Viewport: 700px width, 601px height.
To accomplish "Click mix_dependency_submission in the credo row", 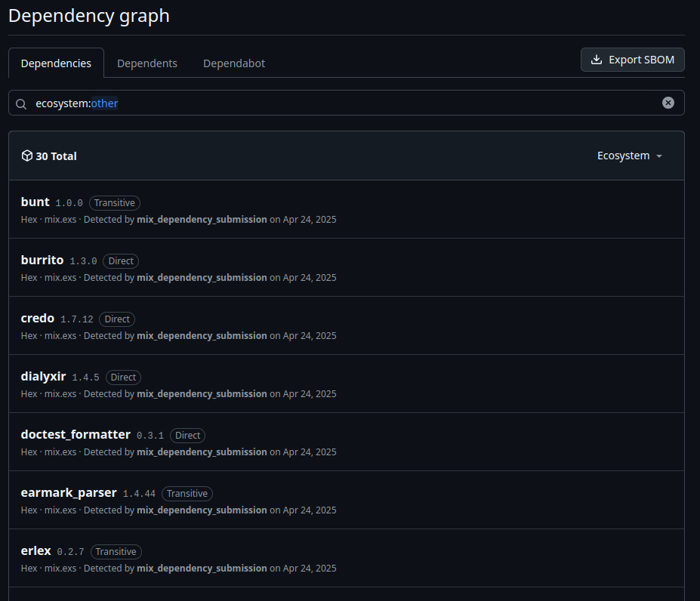I will (202, 336).
